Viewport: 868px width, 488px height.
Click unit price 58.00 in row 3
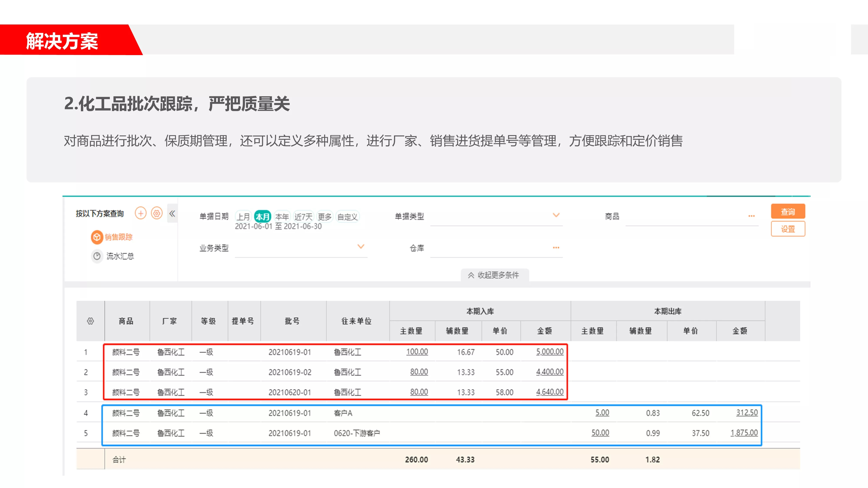click(505, 392)
